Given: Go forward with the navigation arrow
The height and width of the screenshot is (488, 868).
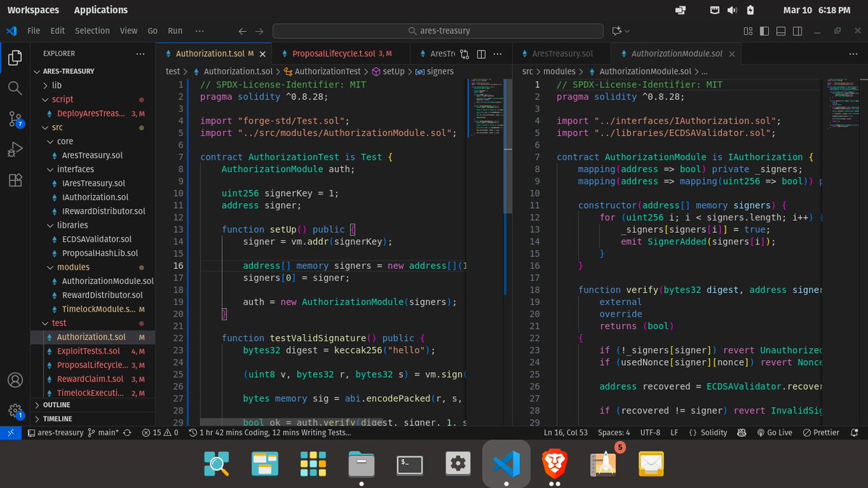Looking at the screenshot, I should click(x=259, y=31).
